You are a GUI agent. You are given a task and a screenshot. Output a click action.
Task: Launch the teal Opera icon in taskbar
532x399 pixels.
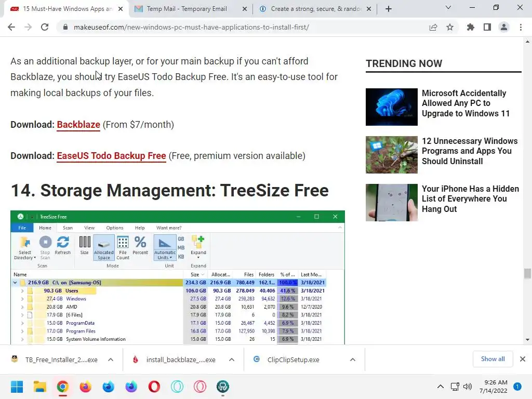(x=177, y=387)
